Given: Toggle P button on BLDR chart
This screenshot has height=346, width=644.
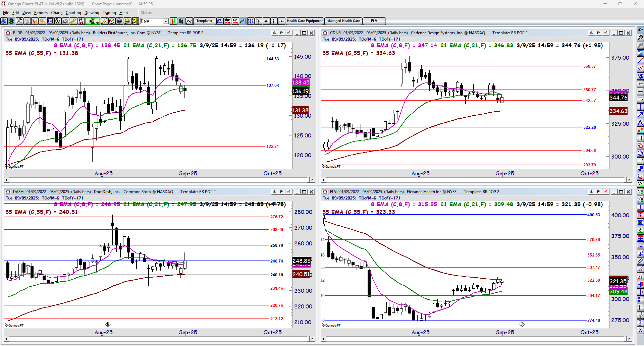Looking at the screenshot, I should [x=281, y=33].
